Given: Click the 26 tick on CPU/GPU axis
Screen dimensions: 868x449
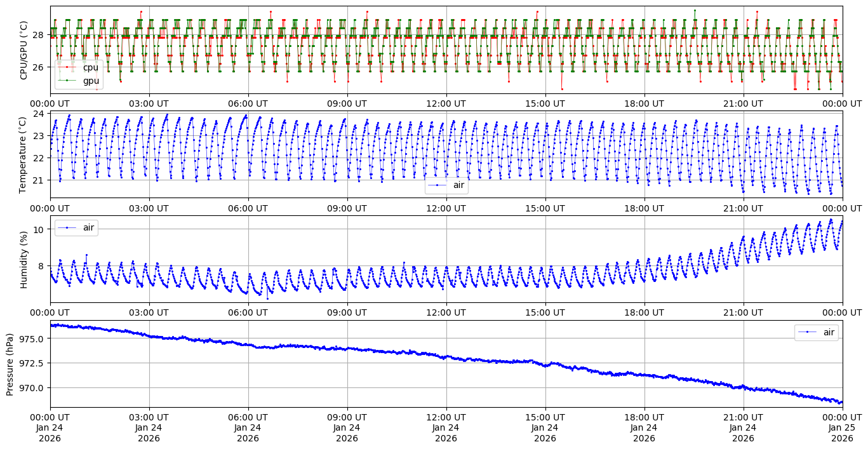Looking at the screenshot, I should (x=39, y=67).
